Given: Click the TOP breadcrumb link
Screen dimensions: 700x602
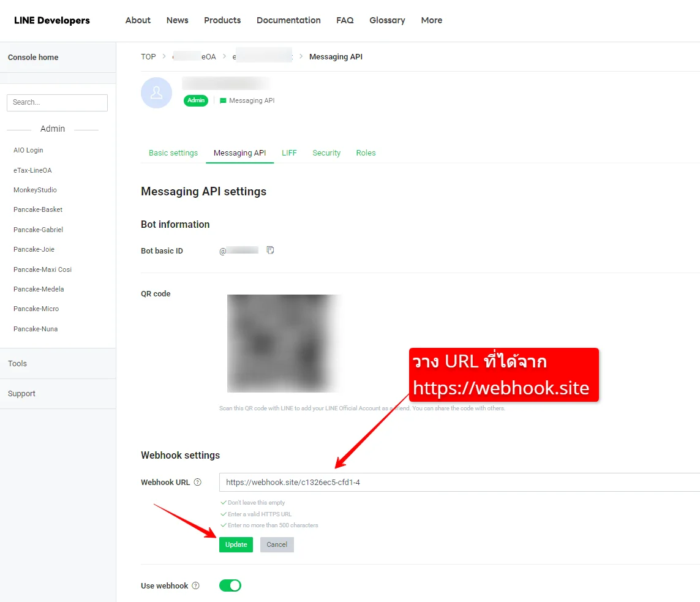Looking at the screenshot, I should (x=148, y=57).
